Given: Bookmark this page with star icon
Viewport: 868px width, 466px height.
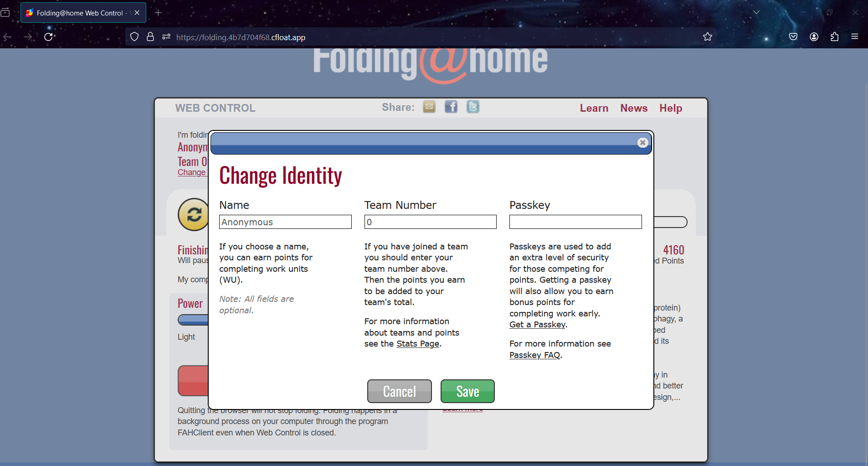Looking at the screenshot, I should tap(707, 37).
